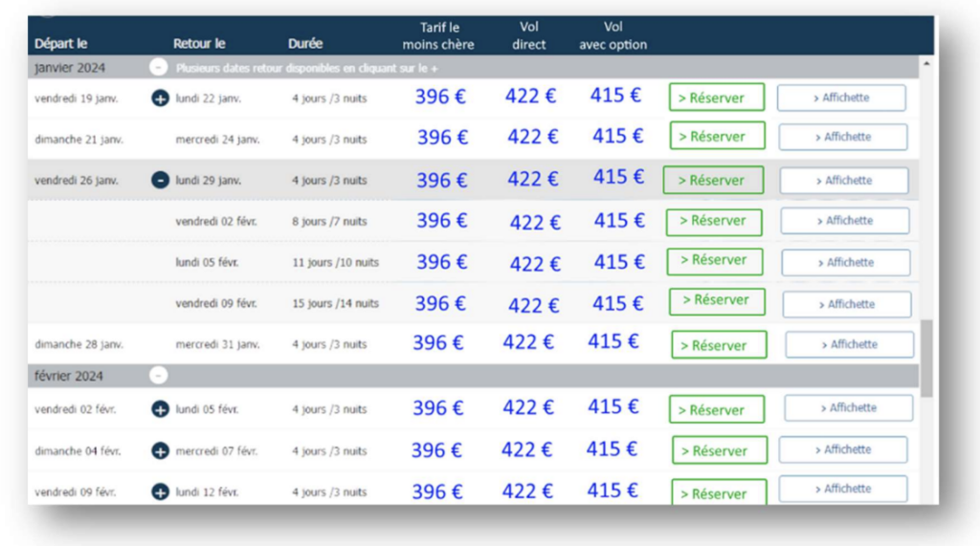Reserve the dimanche 21 janv. departure flight
The height and width of the screenshot is (546, 980).
(717, 137)
